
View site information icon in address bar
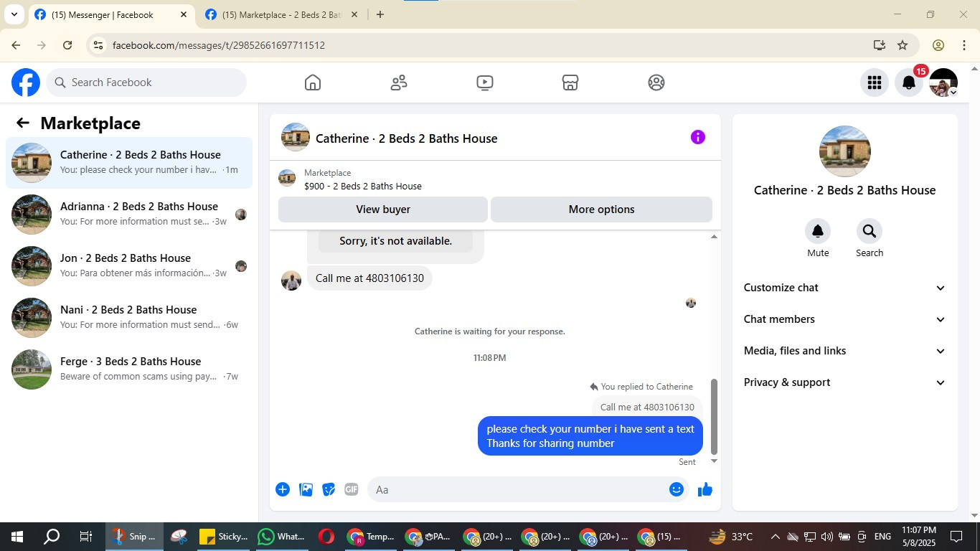[x=98, y=45]
